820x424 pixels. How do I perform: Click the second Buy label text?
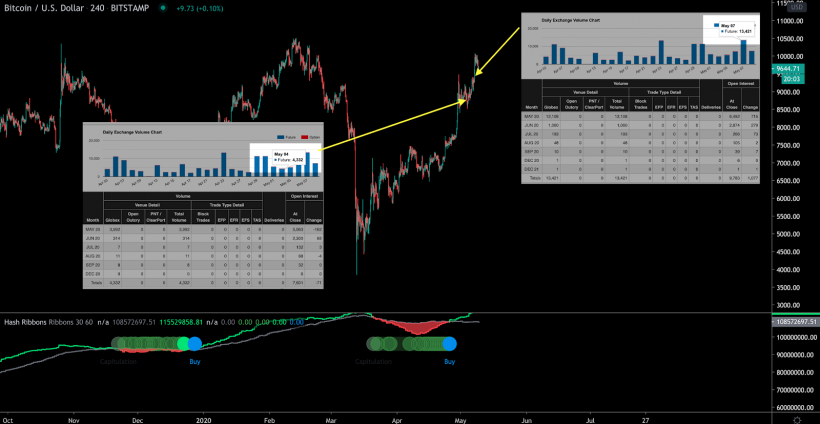450,361
